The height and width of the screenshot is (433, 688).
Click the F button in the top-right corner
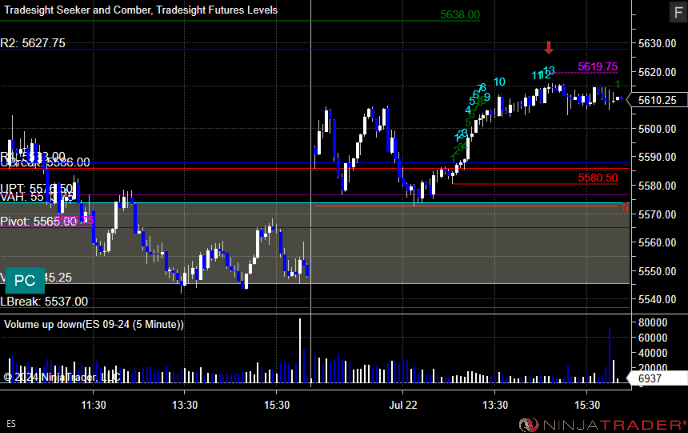pos(678,11)
